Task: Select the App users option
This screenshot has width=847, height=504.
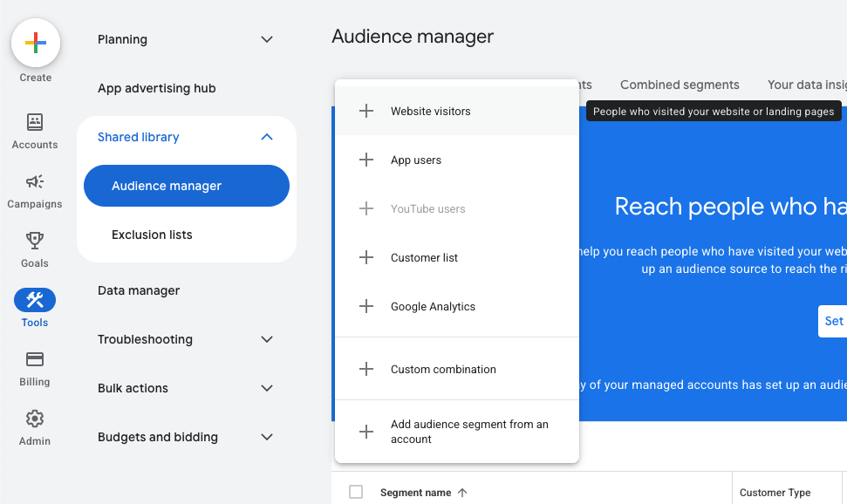Action: coord(416,160)
